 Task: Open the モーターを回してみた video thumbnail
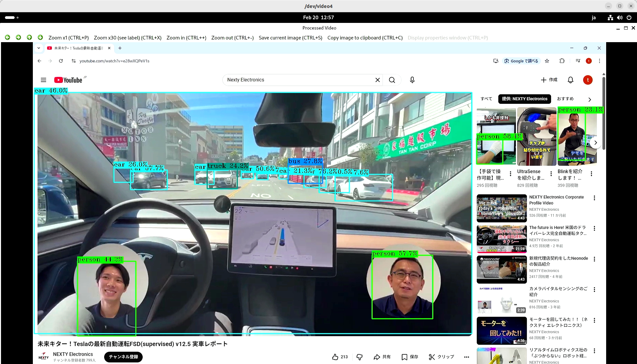[x=501, y=330]
